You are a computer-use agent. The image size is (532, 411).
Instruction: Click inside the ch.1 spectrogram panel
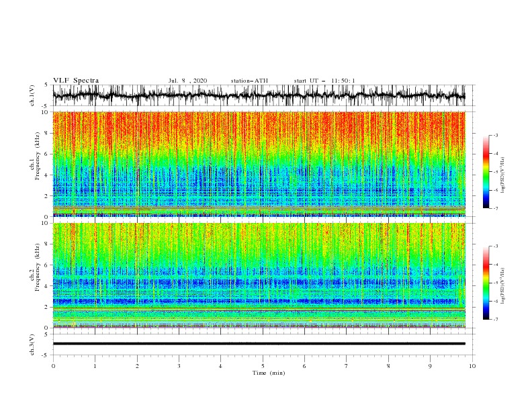(x=259, y=164)
